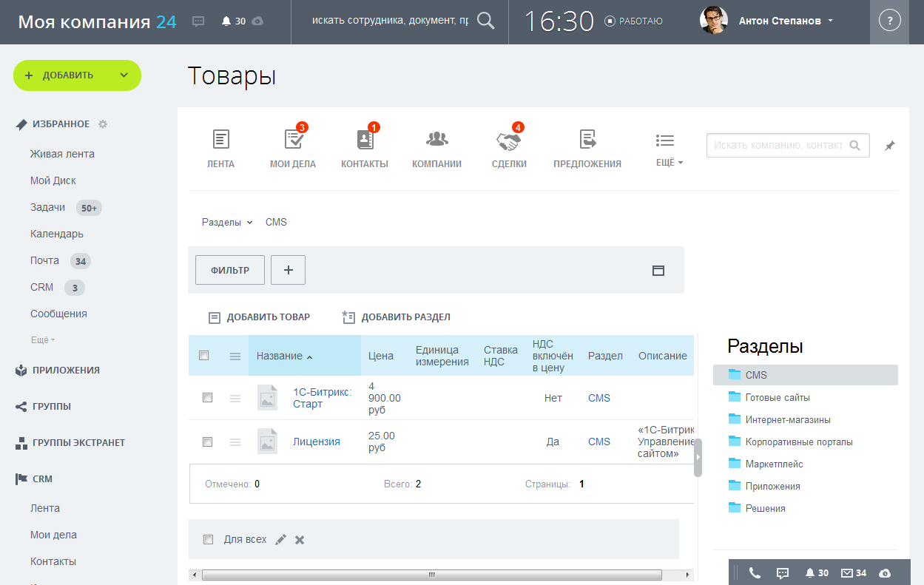Open the help question mark icon
Image resolution: width=924 pixels, height=585 pixels.
point(889,21)
